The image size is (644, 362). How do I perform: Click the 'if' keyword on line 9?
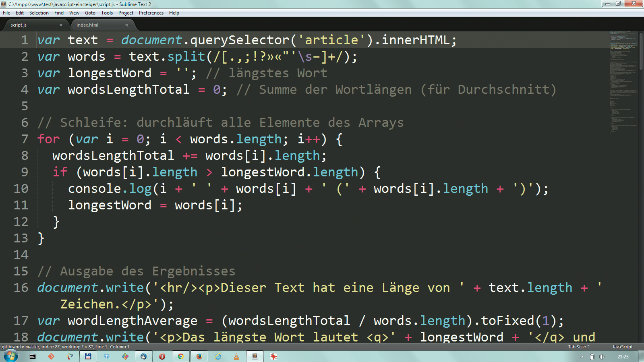point(60,172)
